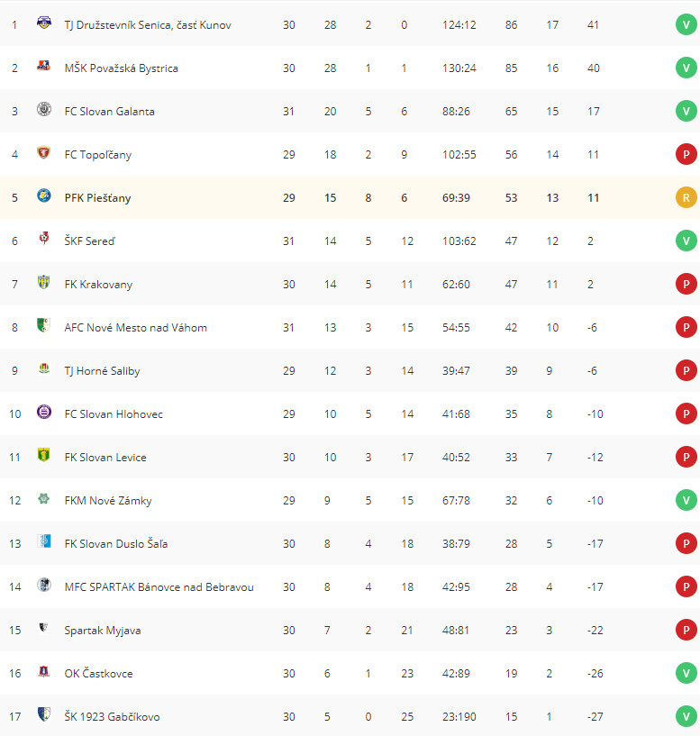The image size is (700, 736).
Task: Click the TJ Družstevník Senica club crest
Action: [43, 23]
